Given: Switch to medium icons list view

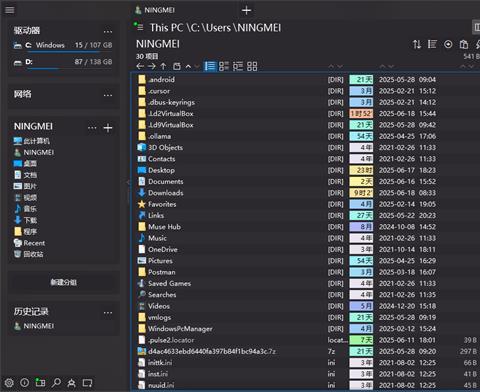Looking at the screenshot, I should [x=224, y=66].
